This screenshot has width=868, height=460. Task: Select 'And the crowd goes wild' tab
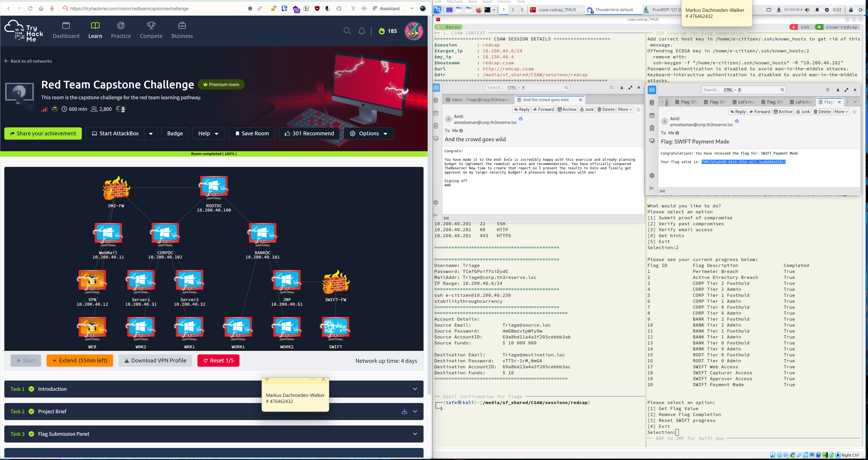click(546, 100)
